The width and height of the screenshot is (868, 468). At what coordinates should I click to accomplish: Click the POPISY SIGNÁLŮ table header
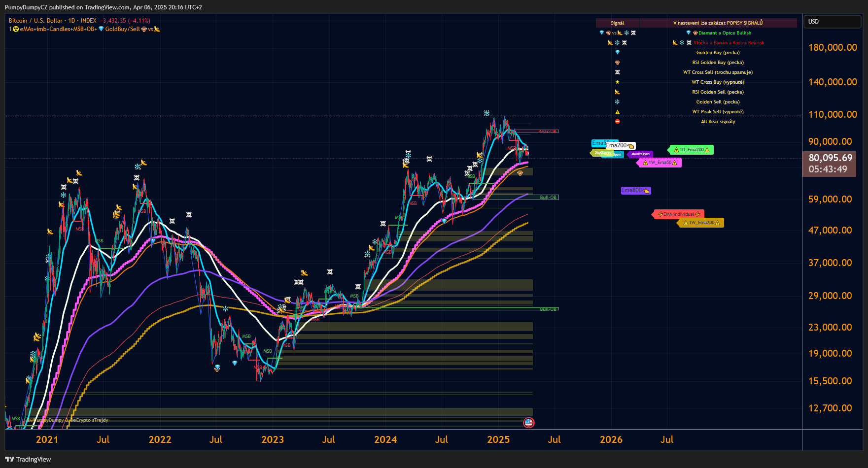[x=718, y=23]
